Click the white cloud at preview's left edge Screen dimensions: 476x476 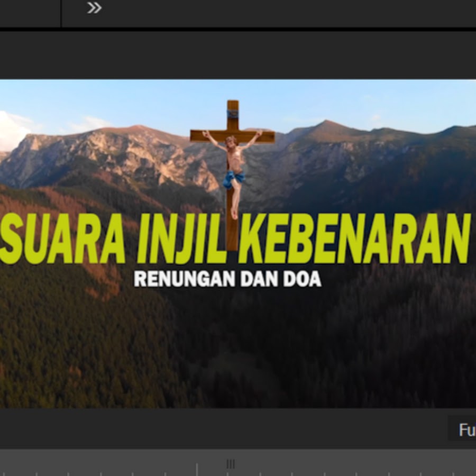[12, 130]
